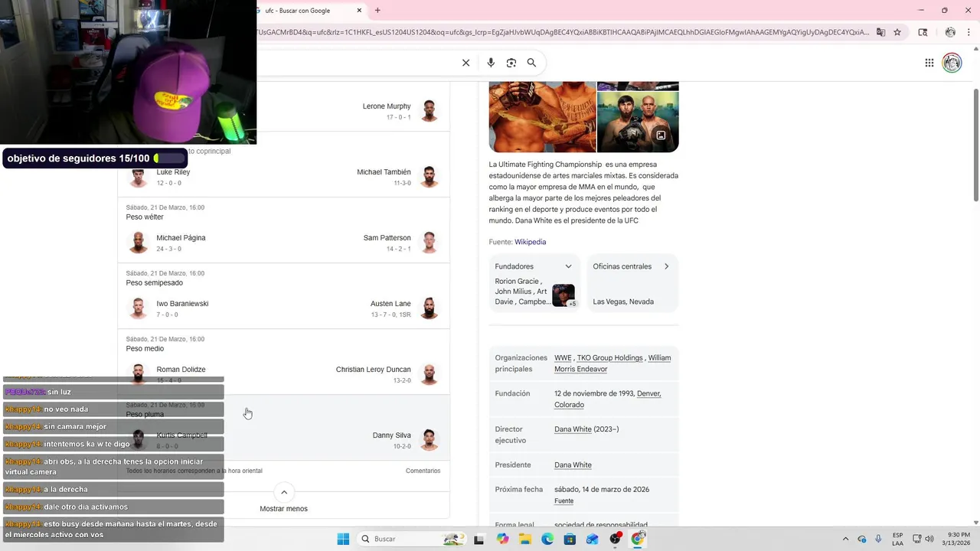Viewport: 980px width, 551px height.
Task: Open Microsoft Store from taskbar
Action: coord(570,540)
